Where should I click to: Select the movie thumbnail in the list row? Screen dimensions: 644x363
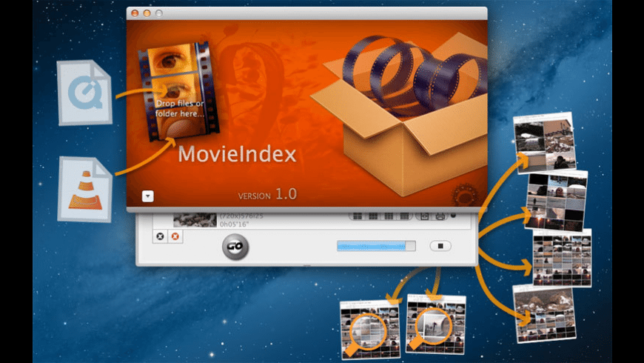(x=195, y=220)
